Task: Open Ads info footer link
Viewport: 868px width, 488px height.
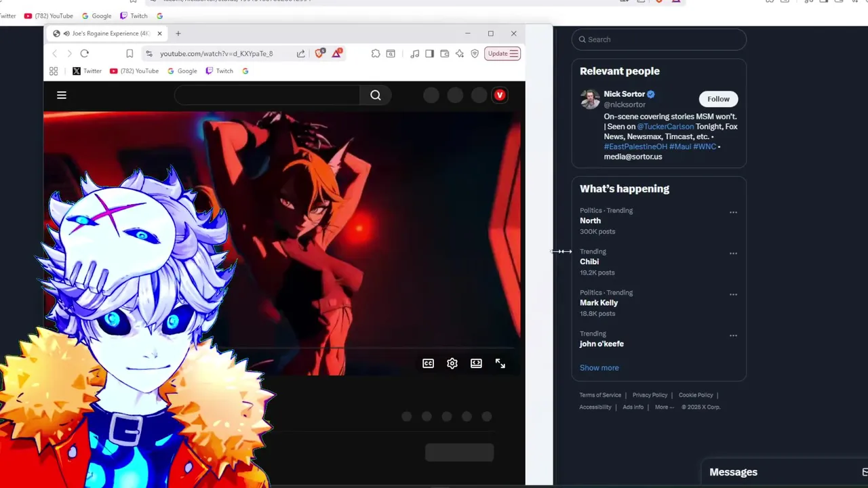Action: (633, 407)
